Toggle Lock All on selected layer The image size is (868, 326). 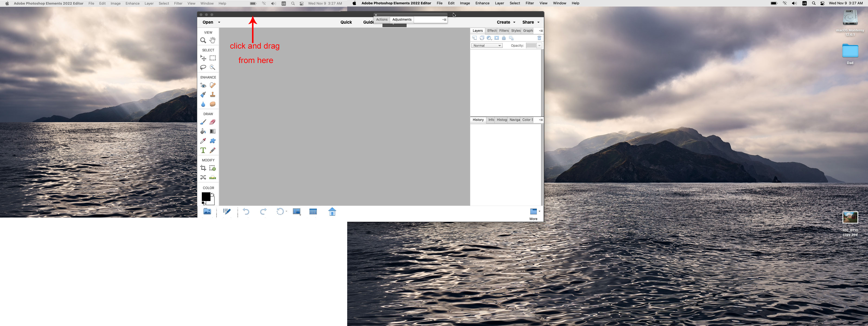coord(504,38)
